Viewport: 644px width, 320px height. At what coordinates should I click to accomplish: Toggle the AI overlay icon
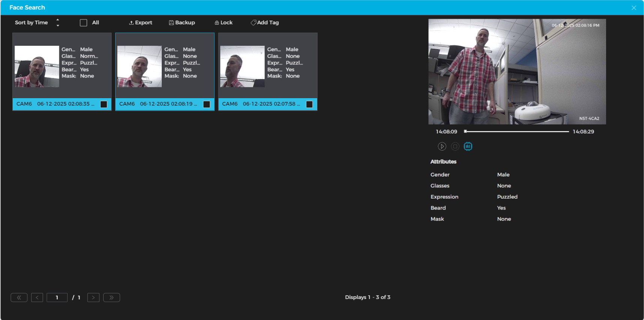click(468, 147)
